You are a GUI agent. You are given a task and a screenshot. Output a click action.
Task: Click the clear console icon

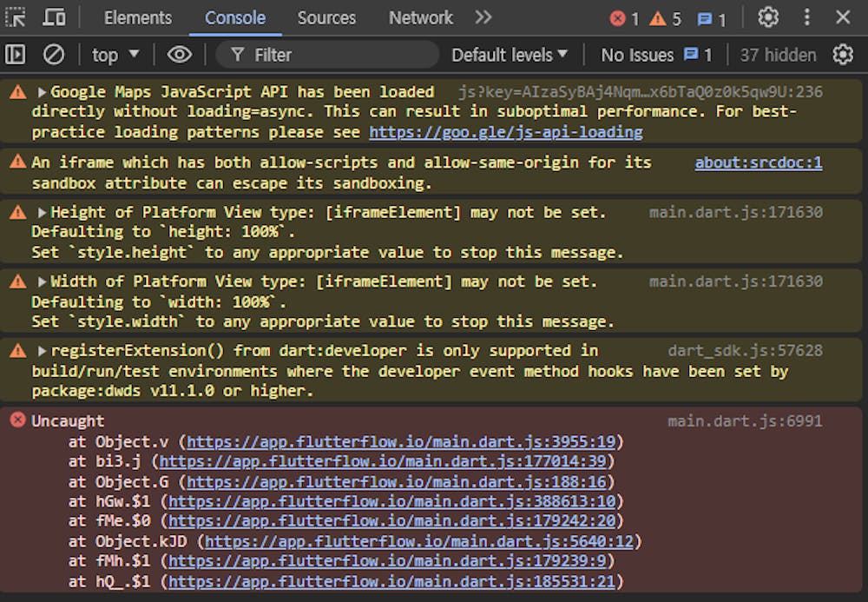pos(54,55)
